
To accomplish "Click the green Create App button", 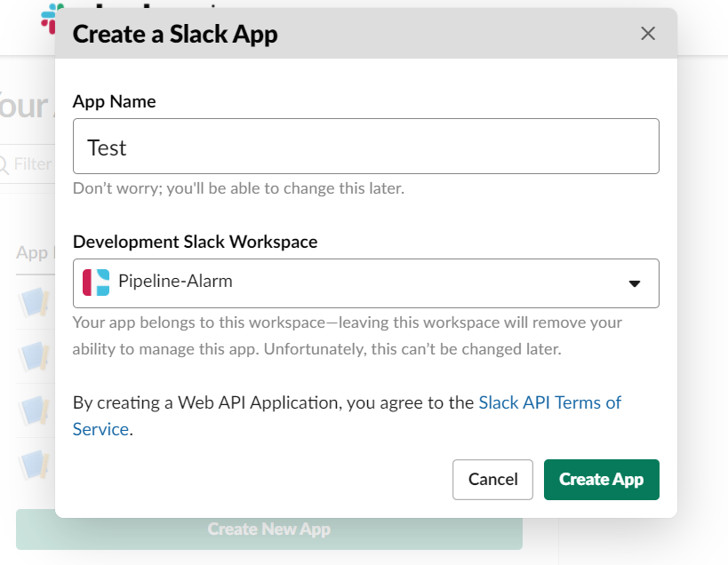I will (601, 480).
